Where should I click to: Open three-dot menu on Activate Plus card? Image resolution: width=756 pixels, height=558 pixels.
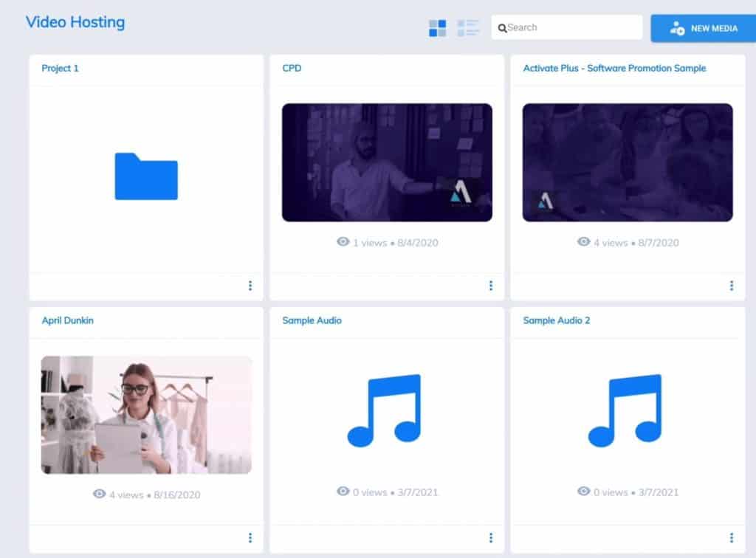732,286
